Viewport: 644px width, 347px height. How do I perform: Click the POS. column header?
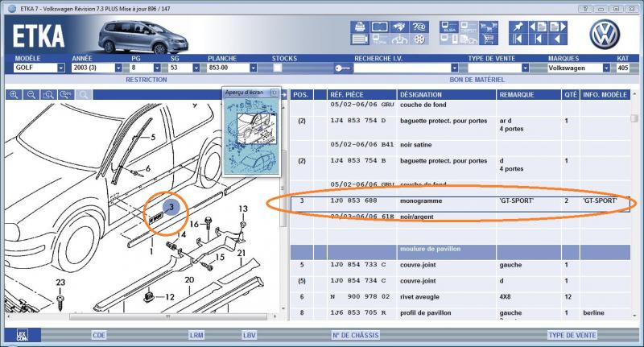pyautogui.click(x=300, y=95)
